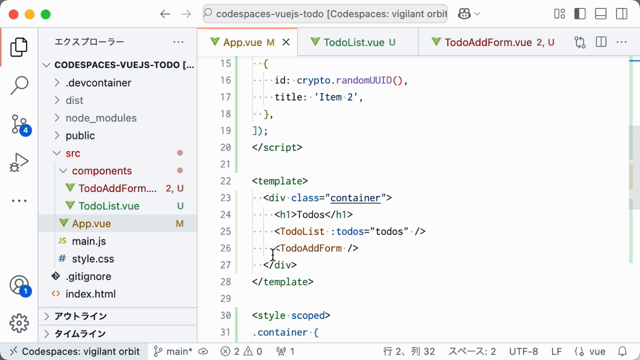Click the main branch status item
640x360 pixels.
pos(172,351)
